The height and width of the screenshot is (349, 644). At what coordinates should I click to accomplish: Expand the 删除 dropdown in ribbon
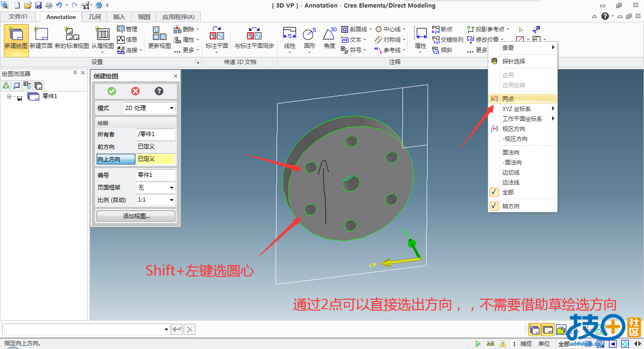[x=197, y=29]
